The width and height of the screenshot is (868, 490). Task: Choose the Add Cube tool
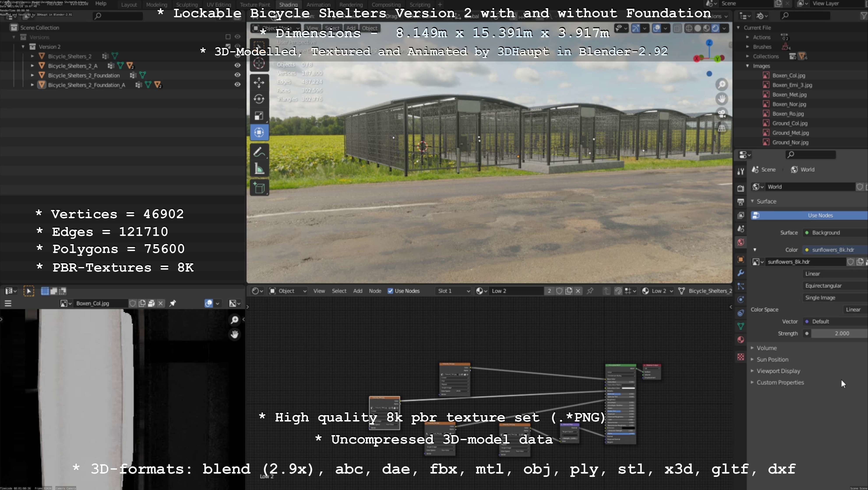tap(259, 188)
